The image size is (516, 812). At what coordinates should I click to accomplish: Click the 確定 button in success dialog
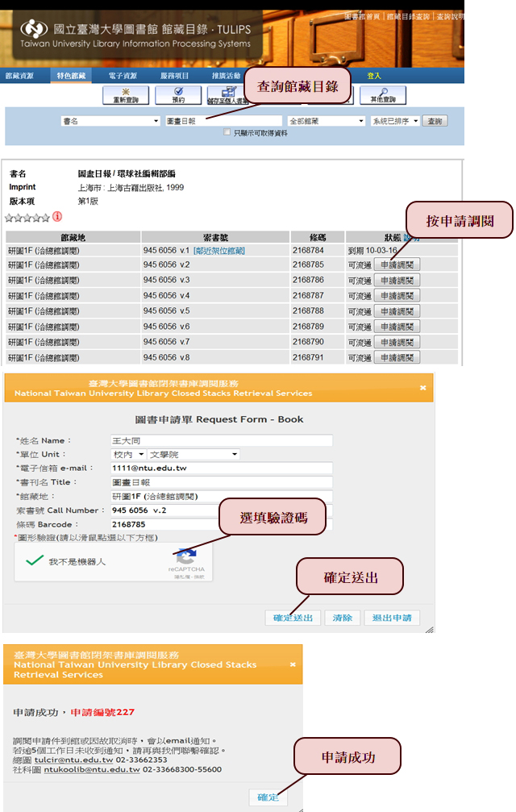pyautogui.click(x=268, y=797)
